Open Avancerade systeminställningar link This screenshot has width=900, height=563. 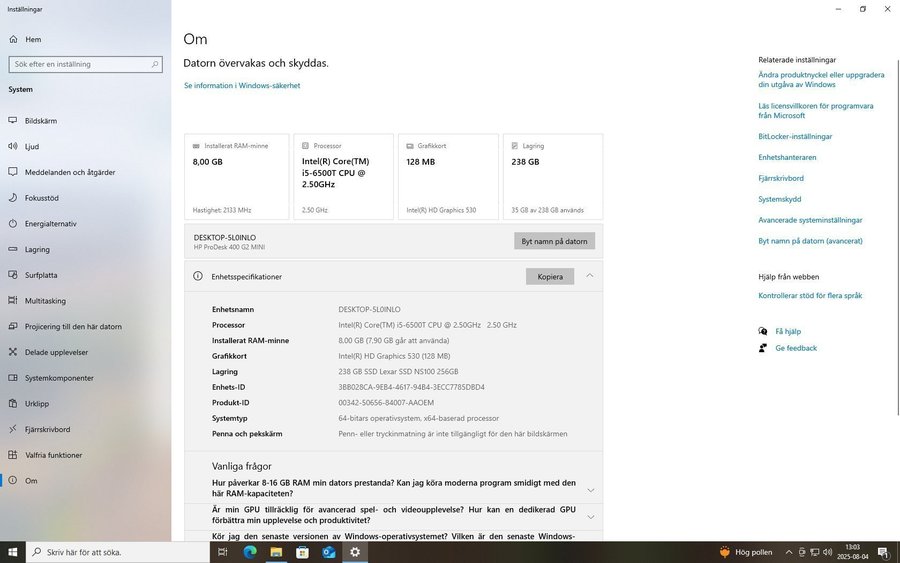(810, 220)
